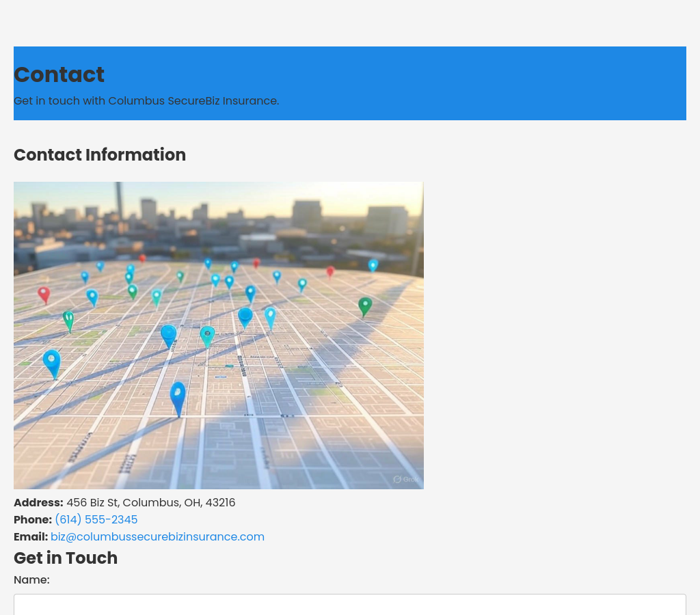Click the dark green pin on map's right side
The width and height of the screenshot is (700, 615).
point(365,305)
